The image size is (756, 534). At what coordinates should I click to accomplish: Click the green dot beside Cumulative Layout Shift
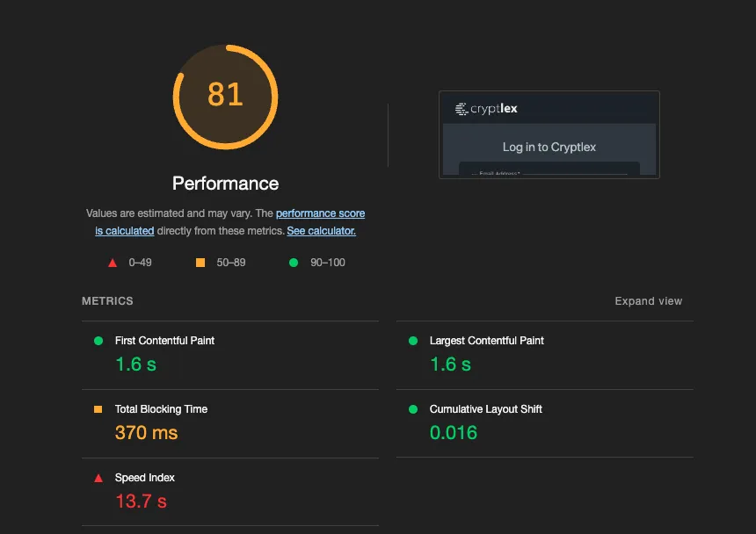coord(411,409)
